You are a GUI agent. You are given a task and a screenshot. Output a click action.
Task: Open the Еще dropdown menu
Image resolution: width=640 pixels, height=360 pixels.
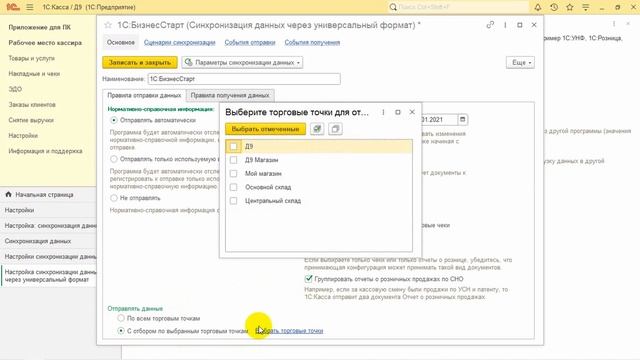click(x=520, y=62)
